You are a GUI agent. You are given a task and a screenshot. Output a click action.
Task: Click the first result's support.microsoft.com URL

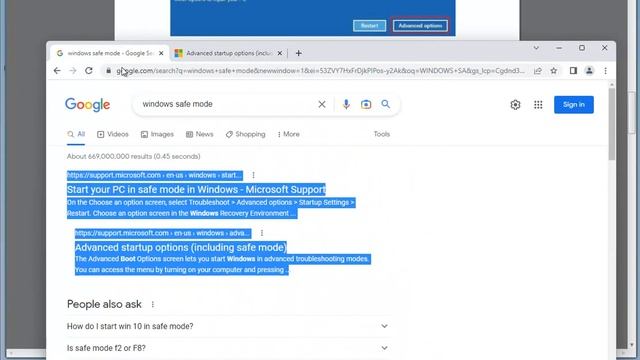(155, 175)
